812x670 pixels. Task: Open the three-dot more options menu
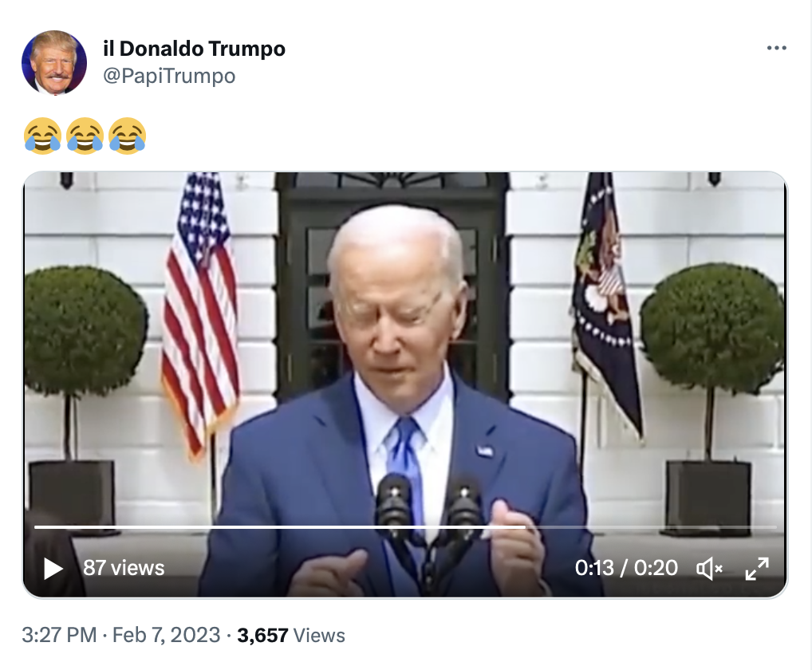click(776, 48)
